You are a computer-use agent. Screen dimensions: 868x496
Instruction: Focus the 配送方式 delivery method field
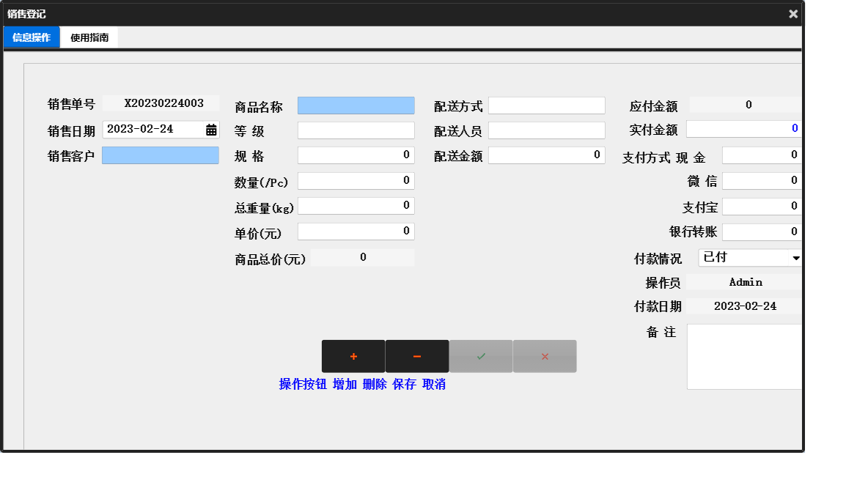pos(547,105)
